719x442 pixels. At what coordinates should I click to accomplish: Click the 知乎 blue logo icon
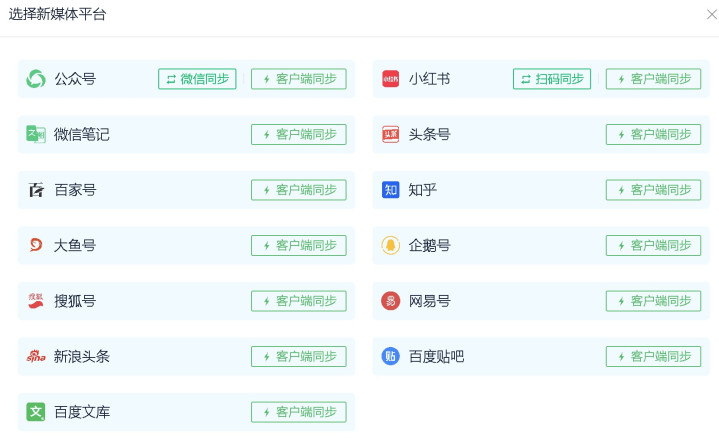tap(391, 190)
